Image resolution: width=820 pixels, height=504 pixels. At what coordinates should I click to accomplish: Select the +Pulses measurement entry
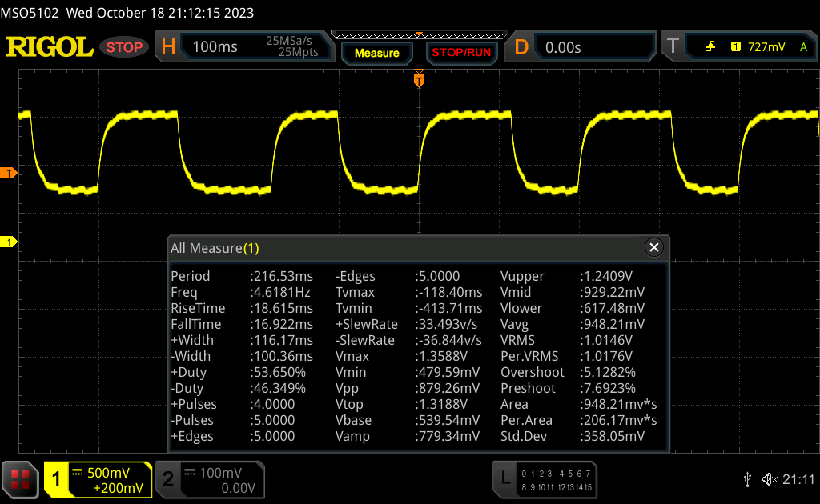click(x=233, y=404)
